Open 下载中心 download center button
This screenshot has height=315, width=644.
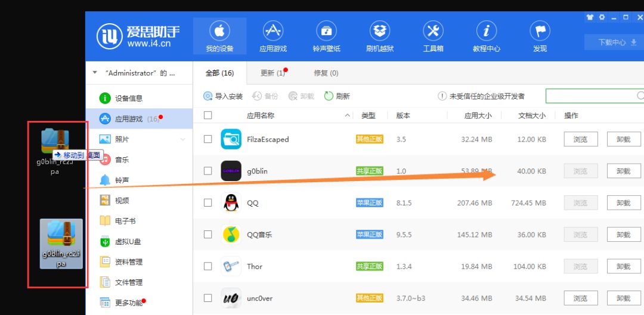click(614, 42)
